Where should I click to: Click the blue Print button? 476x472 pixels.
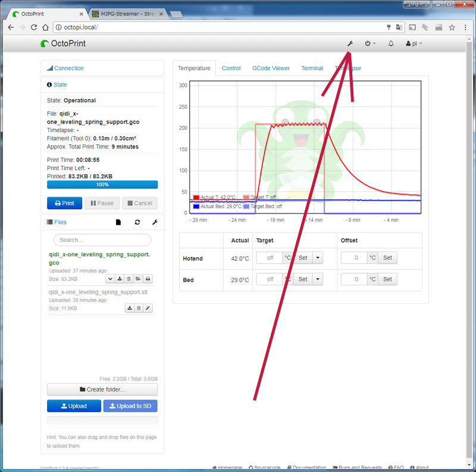[64, 203]
